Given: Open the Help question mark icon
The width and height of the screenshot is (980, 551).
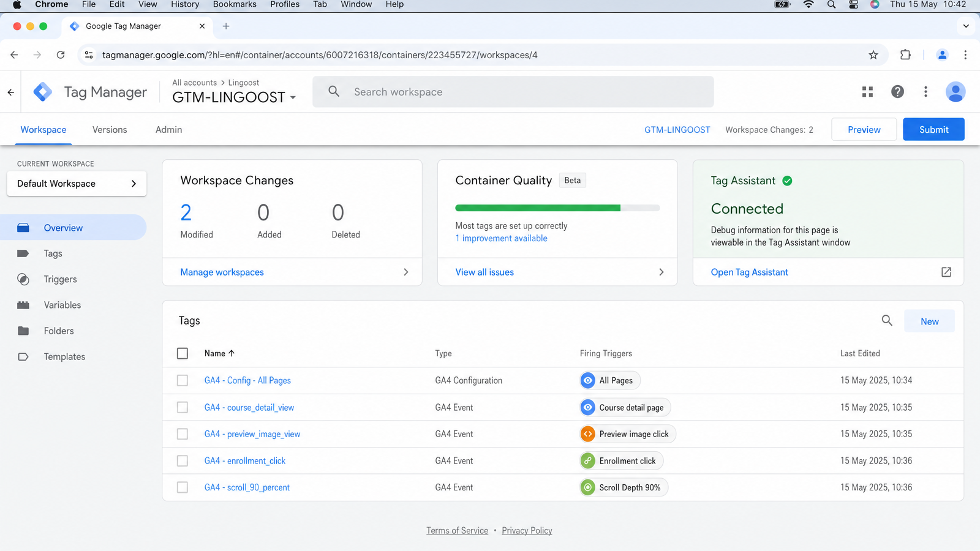Looking at the screenshot, I should [x=897, y=92].
